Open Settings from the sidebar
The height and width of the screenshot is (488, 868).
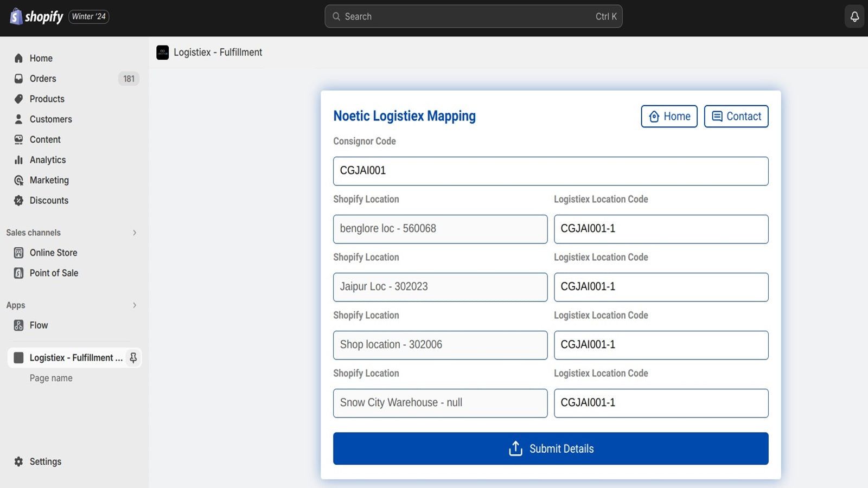pos(75,461)
